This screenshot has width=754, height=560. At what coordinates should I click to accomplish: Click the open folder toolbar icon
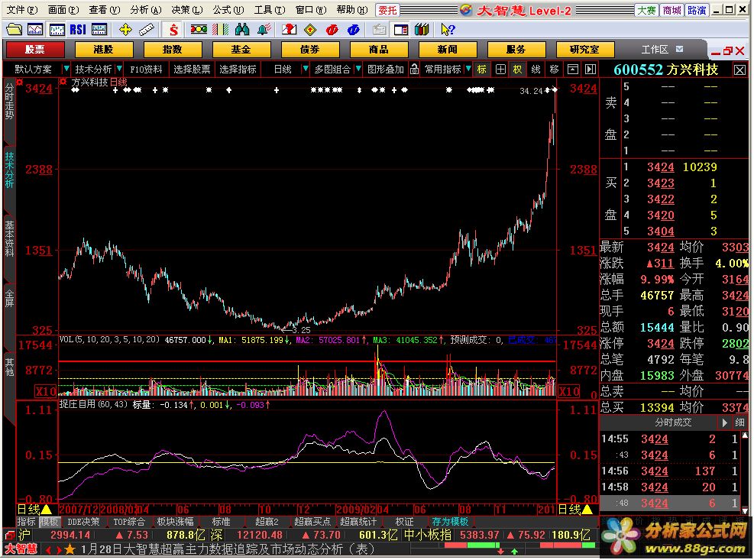coord(14,30)
